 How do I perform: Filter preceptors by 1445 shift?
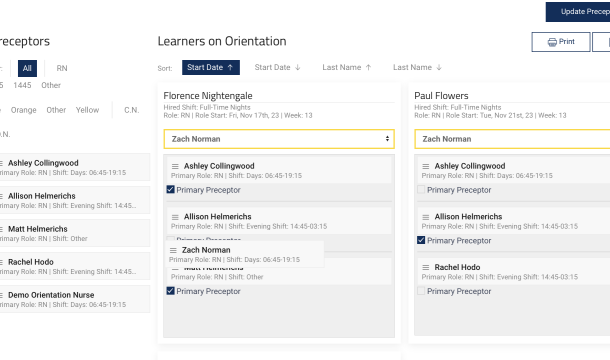22,85
